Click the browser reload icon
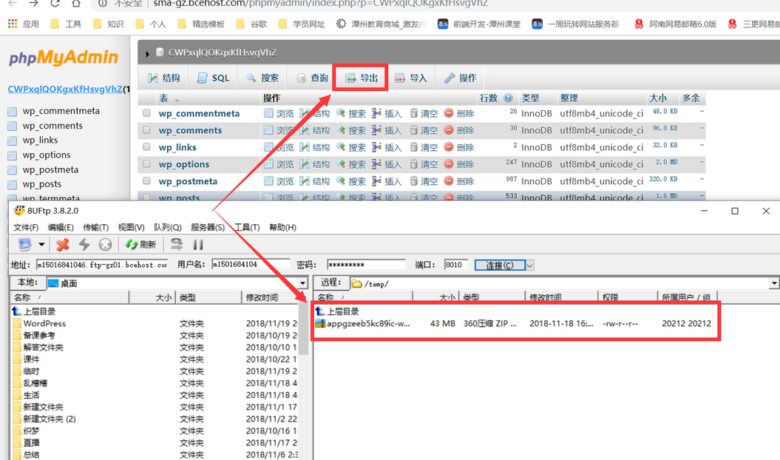 coord(55,3)
